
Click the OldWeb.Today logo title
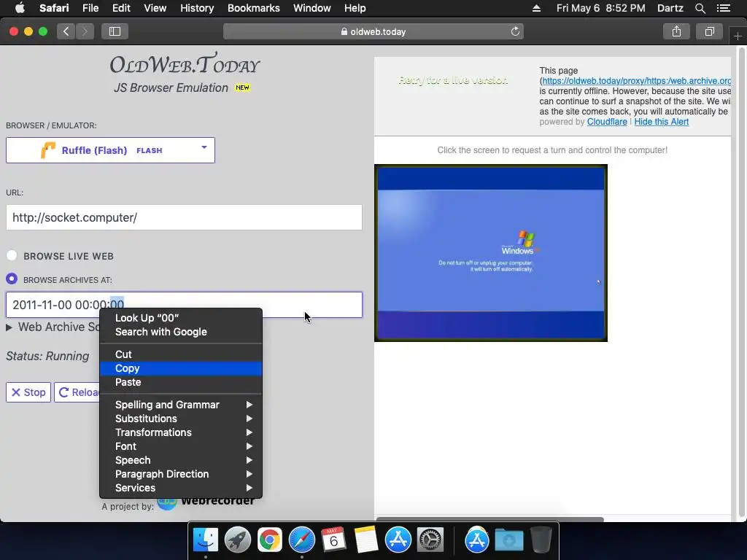coord(185,64)
